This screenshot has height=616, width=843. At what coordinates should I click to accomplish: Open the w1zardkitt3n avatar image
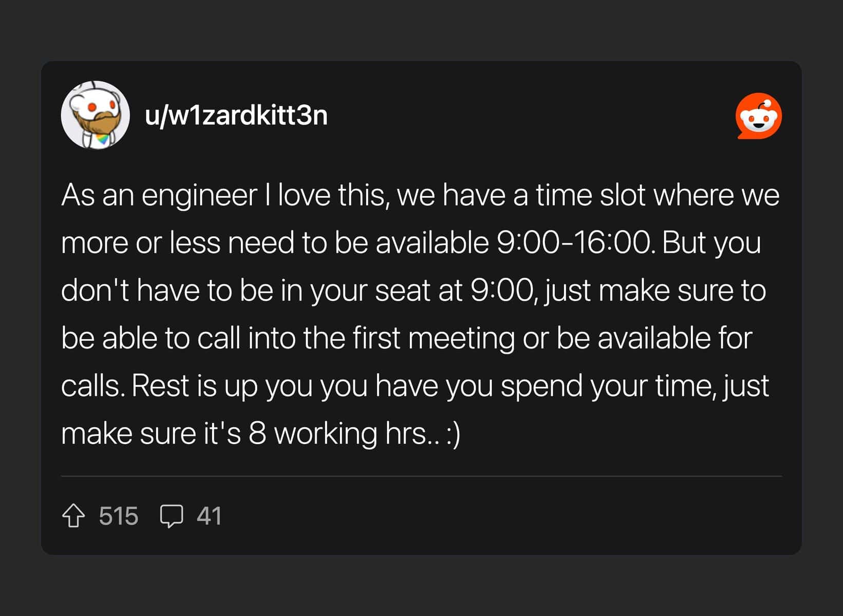pos(95,115)
